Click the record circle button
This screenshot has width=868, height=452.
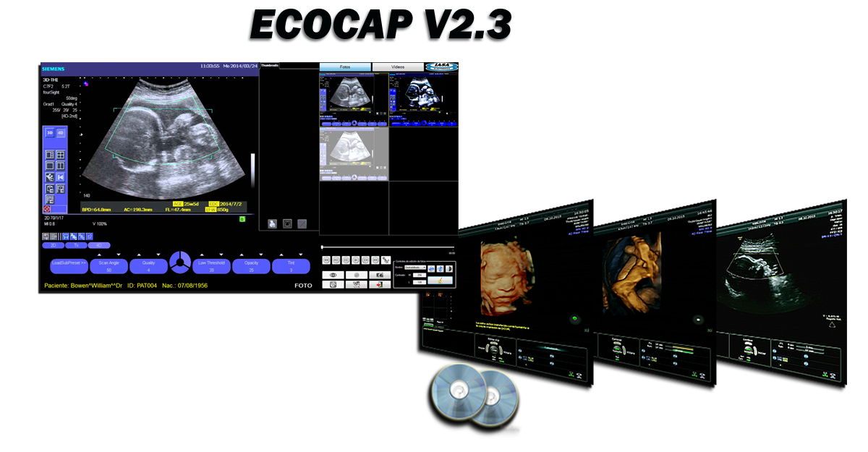[357, 275]
